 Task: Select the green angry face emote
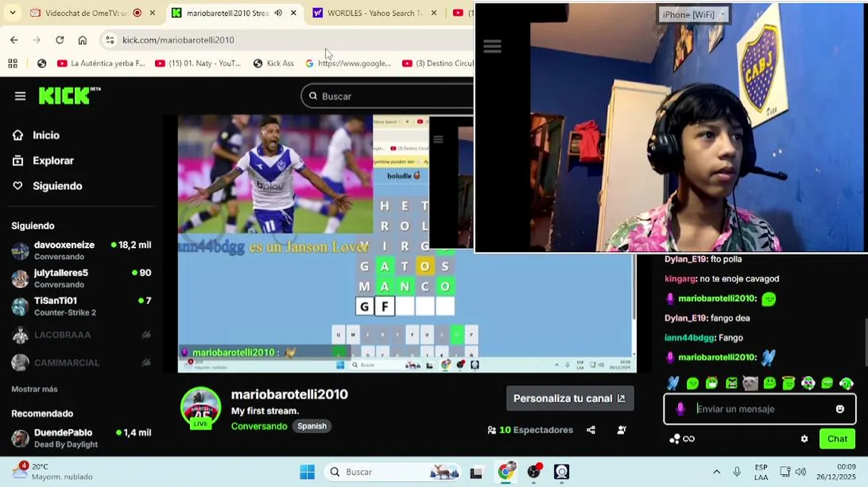(x=731, y=383)
